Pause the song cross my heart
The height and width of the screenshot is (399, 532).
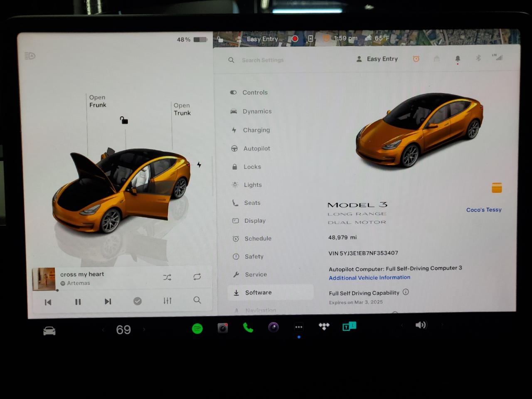click(78, 302)
